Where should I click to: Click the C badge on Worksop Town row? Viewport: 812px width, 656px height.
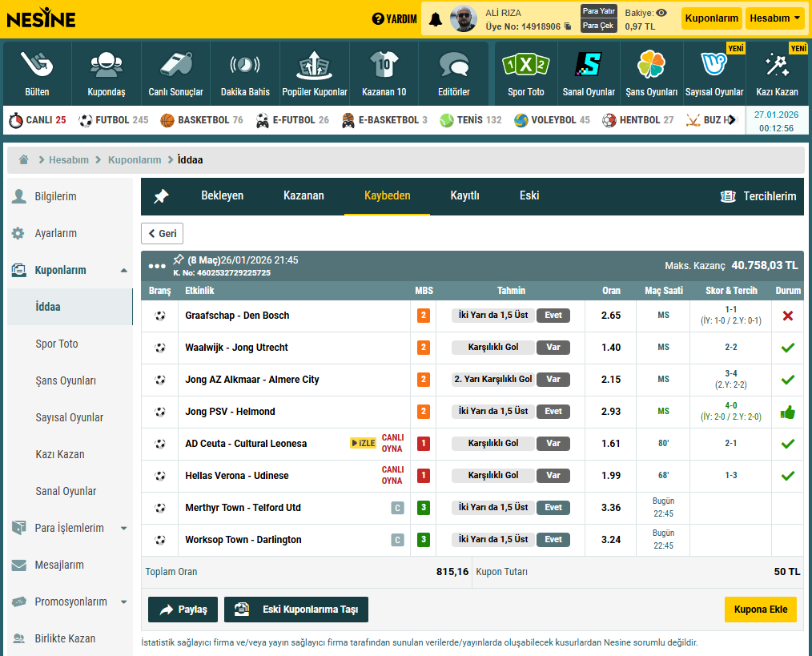pos(397,540)
